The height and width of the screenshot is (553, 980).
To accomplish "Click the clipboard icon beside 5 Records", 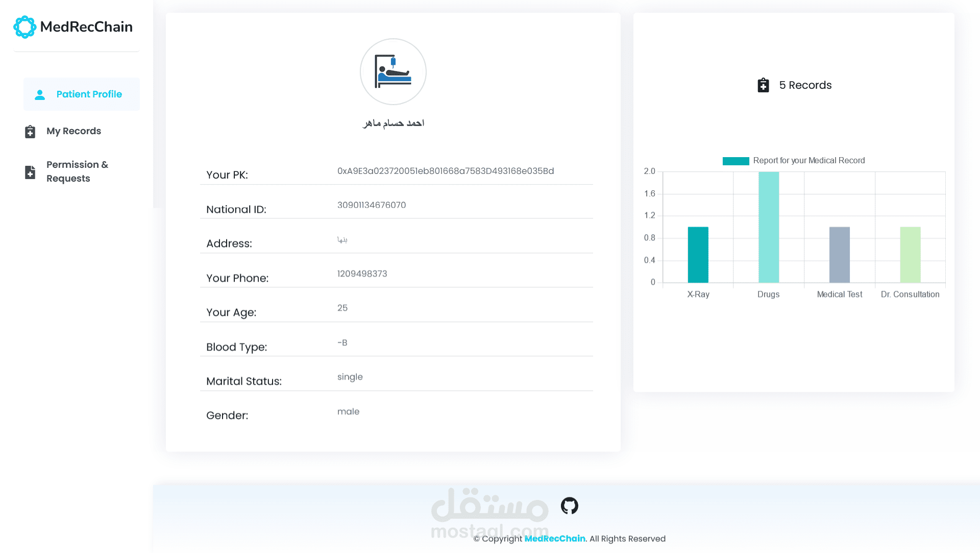I will tap(763, 85).
